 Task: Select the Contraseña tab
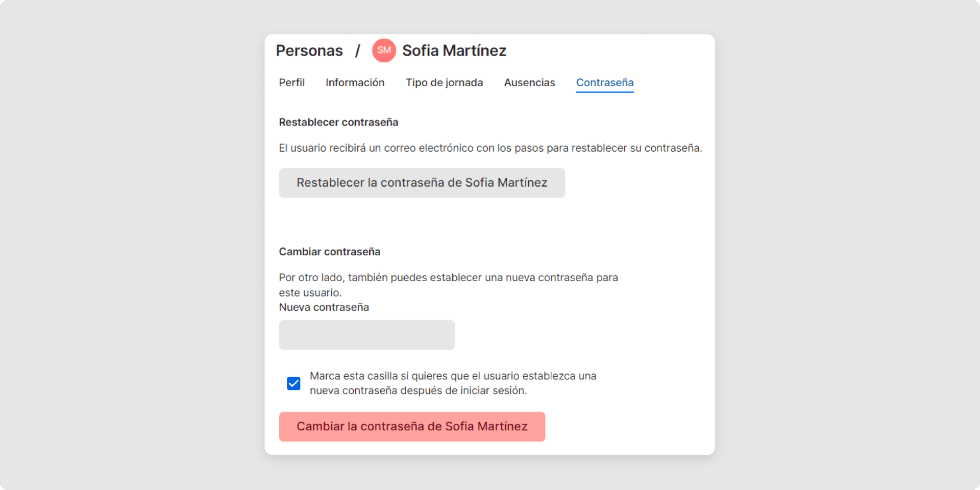604,82
